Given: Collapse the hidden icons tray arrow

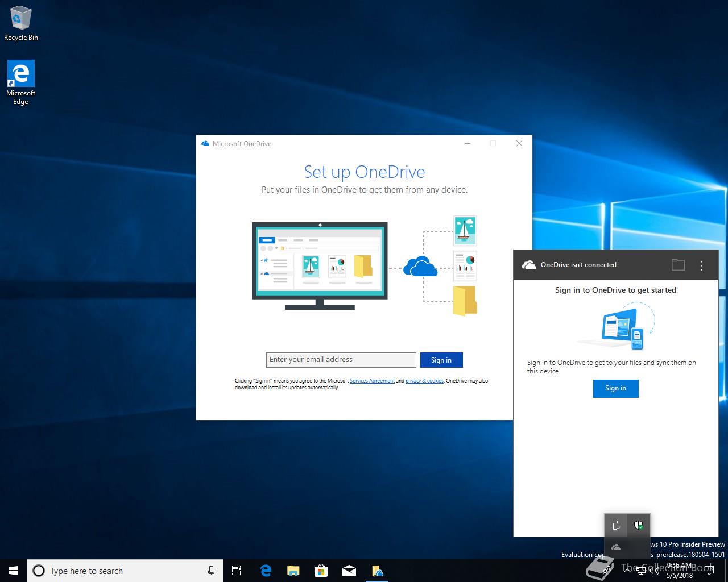Looking at the screenshot, I should click(x=626, y=571).
